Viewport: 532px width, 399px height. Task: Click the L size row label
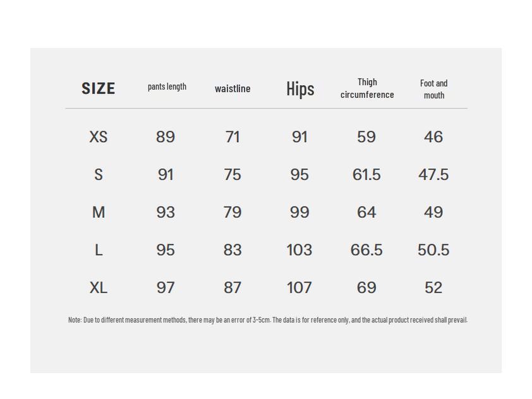[99, 250]
